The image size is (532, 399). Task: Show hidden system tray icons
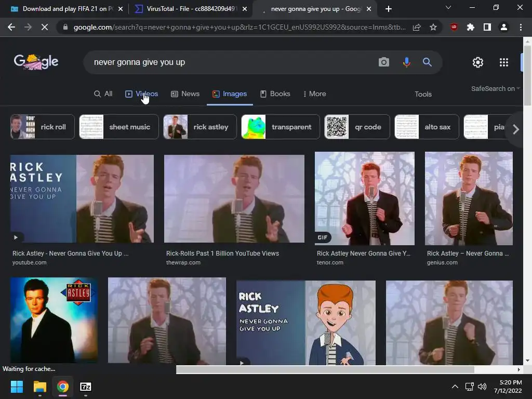(455, 387)
